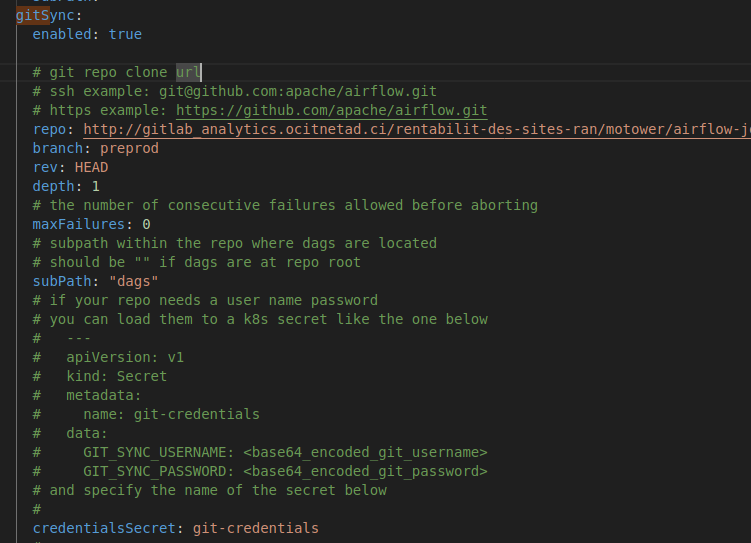
Task: Click the gitSync key at top
Action: (x=45, y=15)
